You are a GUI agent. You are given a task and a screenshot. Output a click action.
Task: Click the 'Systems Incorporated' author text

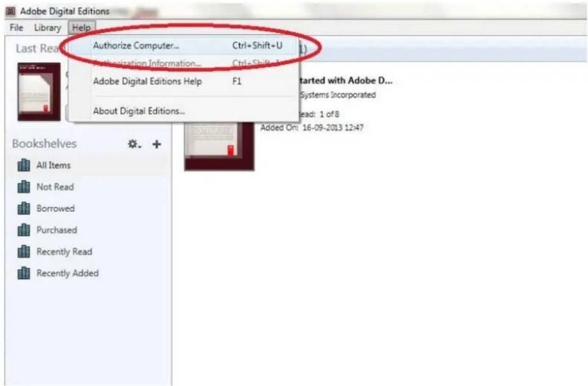pos(338,95)
